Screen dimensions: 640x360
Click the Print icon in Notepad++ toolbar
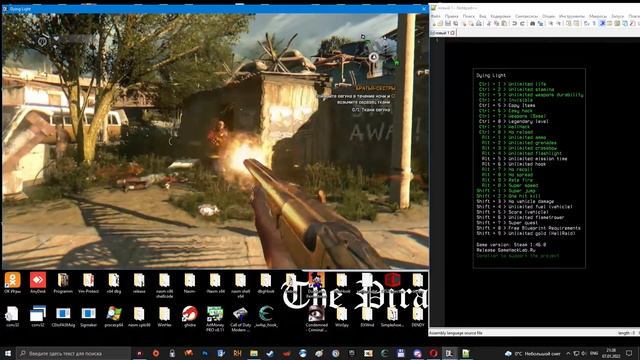[x=479, y=24]
